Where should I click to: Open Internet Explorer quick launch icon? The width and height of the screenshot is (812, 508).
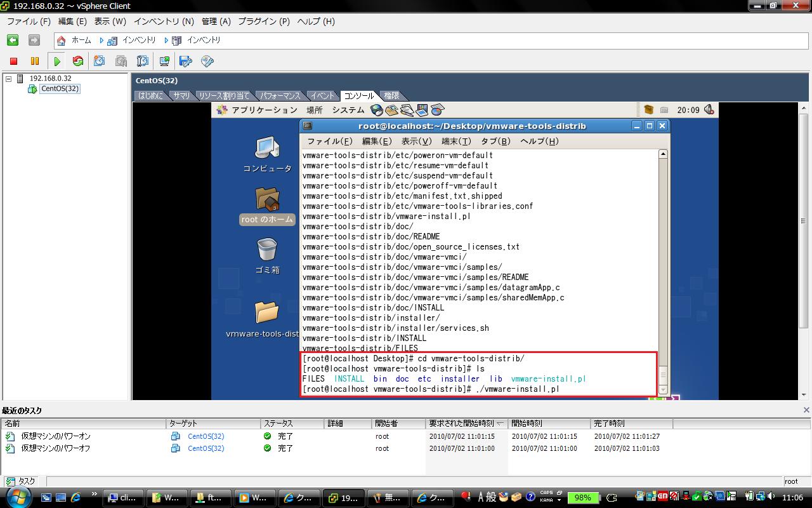(76, 498)
